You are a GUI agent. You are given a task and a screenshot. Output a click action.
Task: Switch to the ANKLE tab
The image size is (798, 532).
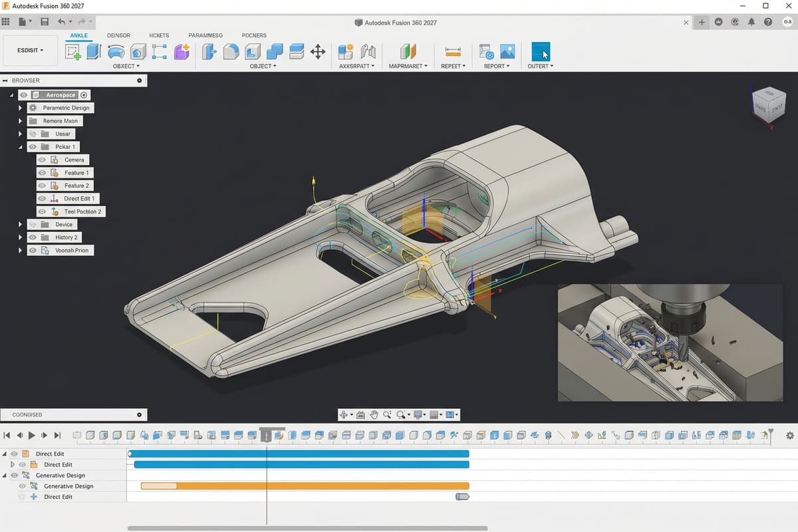click(78, 35)
